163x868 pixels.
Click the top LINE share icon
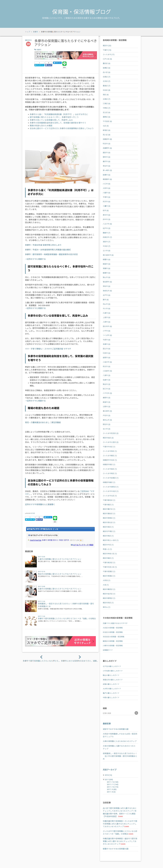coord(64,64)
